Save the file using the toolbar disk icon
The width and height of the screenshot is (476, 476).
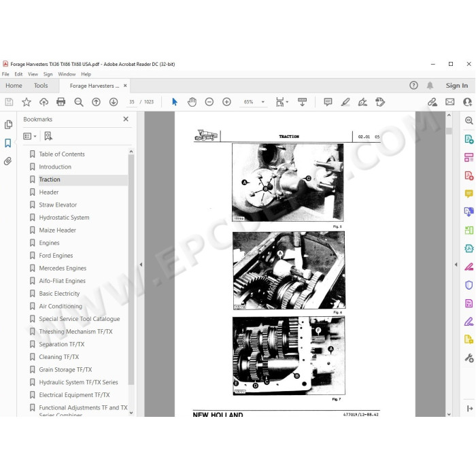coord(9,102)
